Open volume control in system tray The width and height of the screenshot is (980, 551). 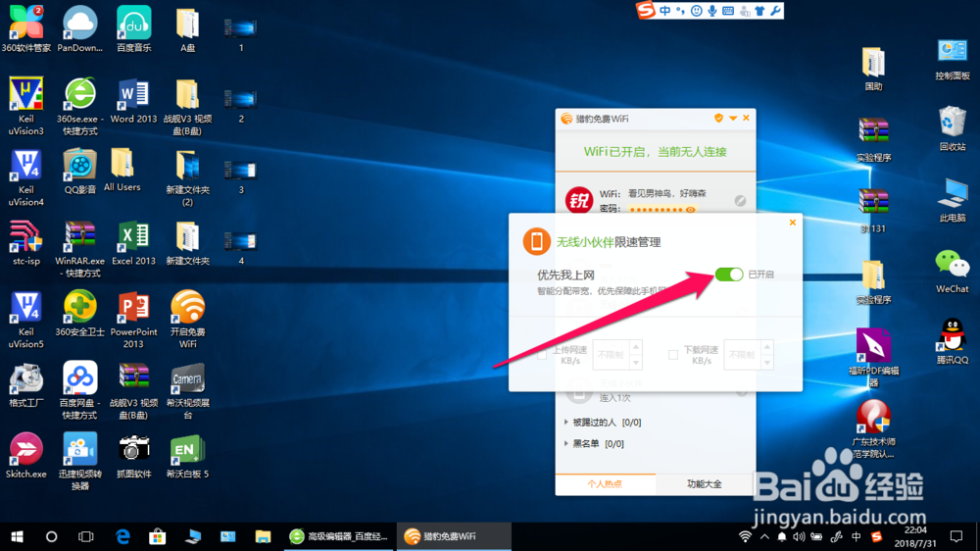pos(799,536)
